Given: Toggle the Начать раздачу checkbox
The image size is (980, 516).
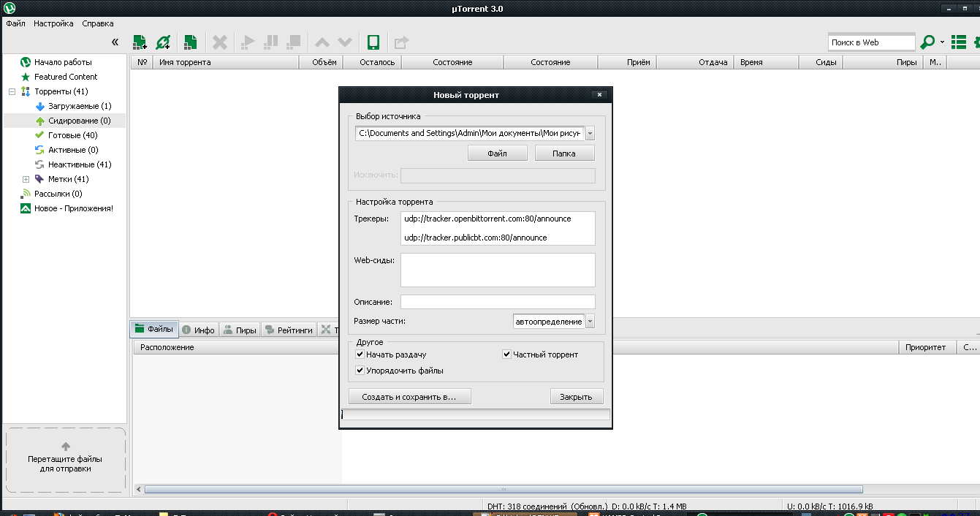Looking at the screenshot, I should 360,354.
